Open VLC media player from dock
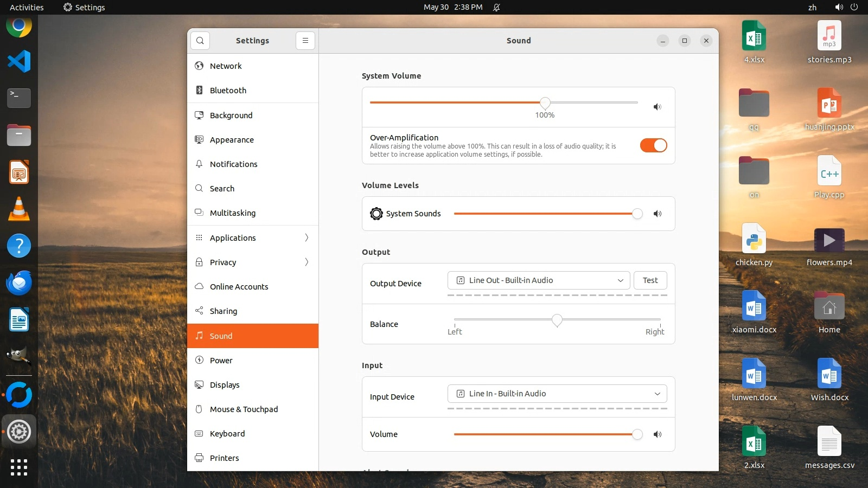 pyautogui.click(x=19, y=209)
